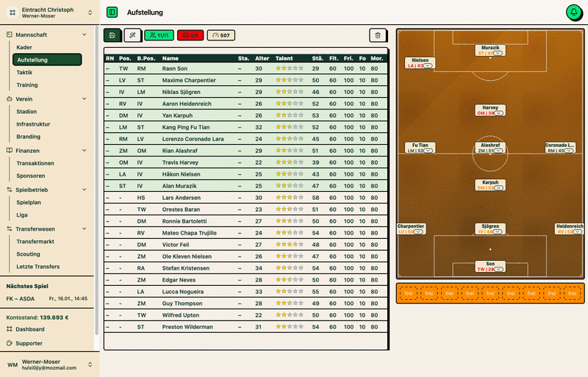Open dropdown on Sjögren pitch card

click(498, 231)
